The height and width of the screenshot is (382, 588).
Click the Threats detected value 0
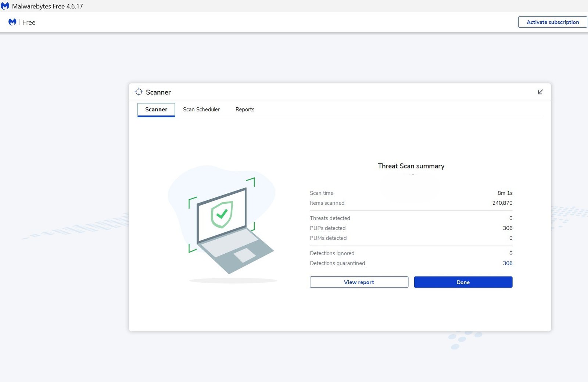pos(511,218)
